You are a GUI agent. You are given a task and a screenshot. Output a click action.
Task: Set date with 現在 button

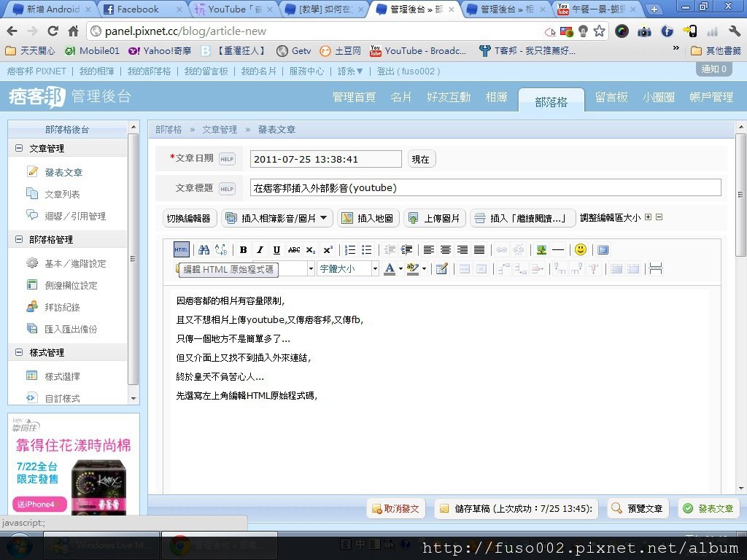click(421, 160)
